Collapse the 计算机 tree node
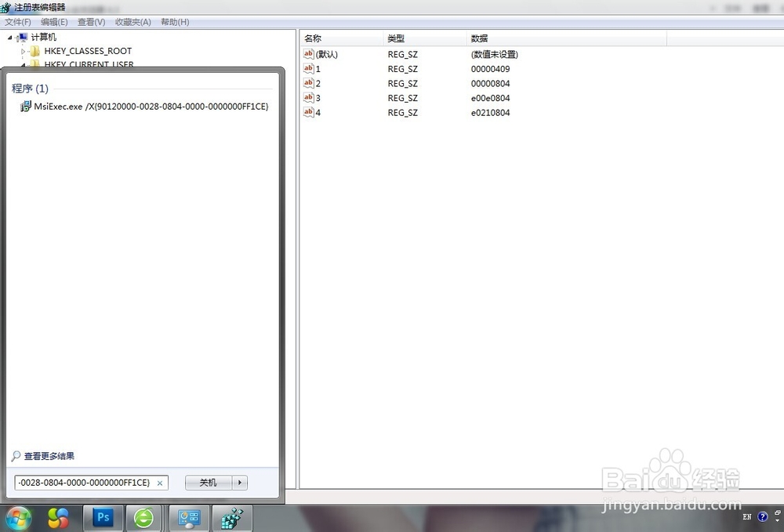Image resolution: width=784 pixels, height=532 pixels. pyautogui.click(x=9, y=38)
